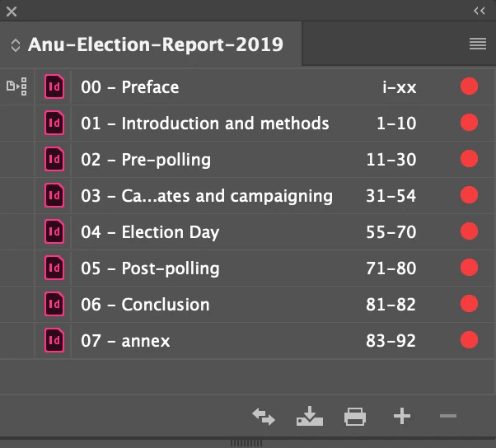This screenshot has height=448, width=496.
Task: Click the red status dot for Preface
Action: pos(469,86)
